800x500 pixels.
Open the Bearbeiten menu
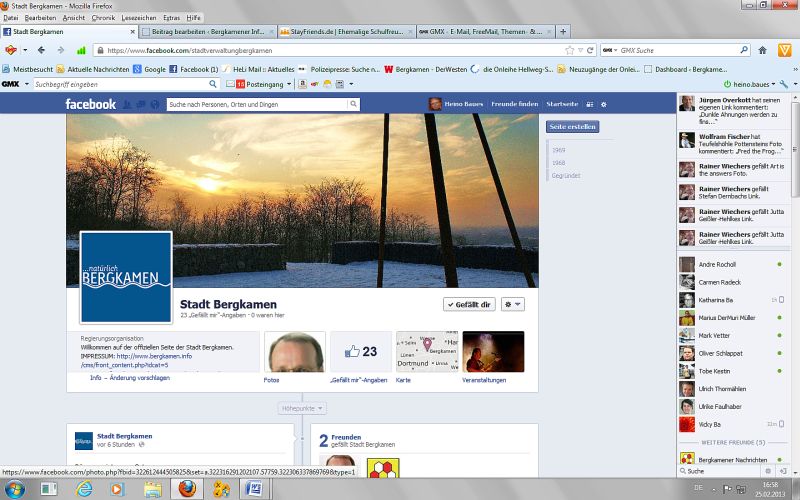coord(40,17)
